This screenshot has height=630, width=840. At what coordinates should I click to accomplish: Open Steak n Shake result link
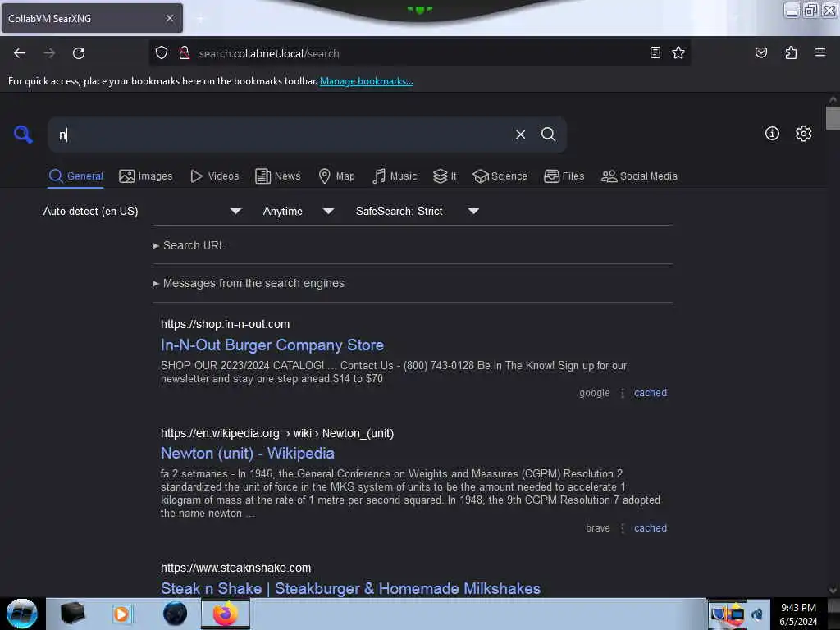pyautogui.click(x=350, y=588)
